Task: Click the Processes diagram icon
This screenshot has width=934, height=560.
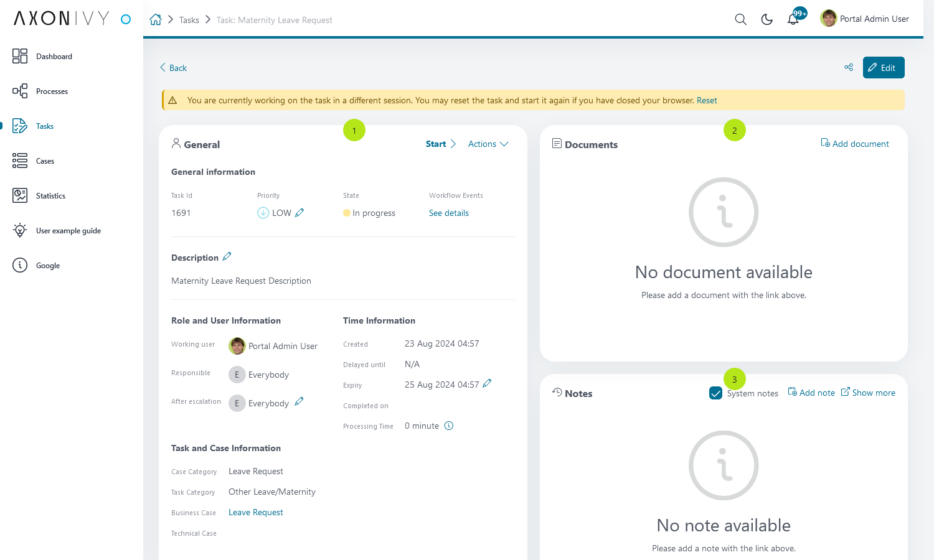Action: click(20, 91)
